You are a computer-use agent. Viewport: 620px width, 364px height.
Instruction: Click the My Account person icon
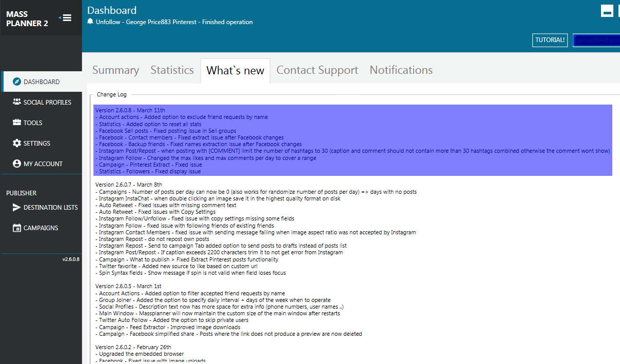16,164
